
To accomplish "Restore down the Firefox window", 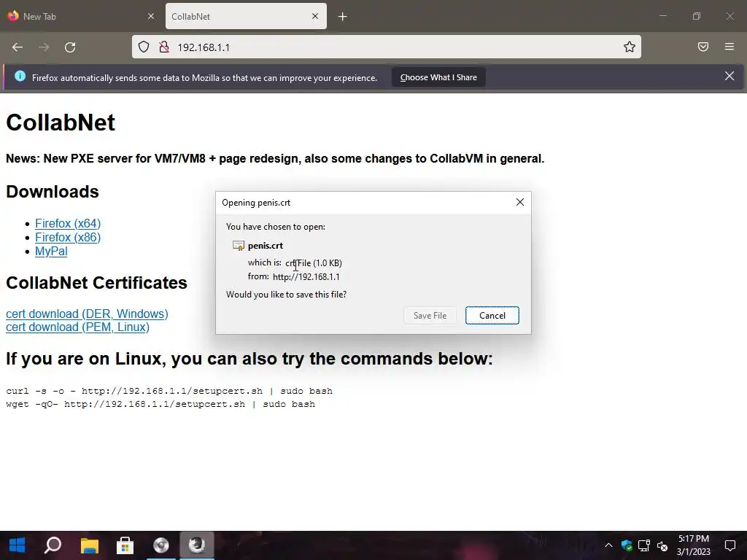I will (x=697, y=16).
